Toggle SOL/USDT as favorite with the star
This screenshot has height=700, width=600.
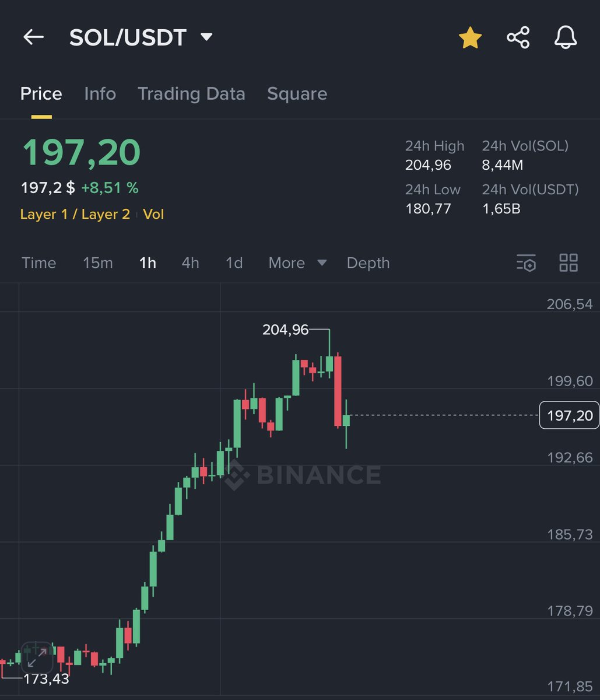click(470, 37)
